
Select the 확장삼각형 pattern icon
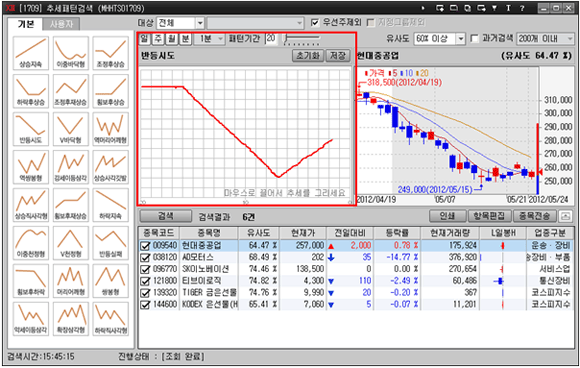(x=71, y=319)
